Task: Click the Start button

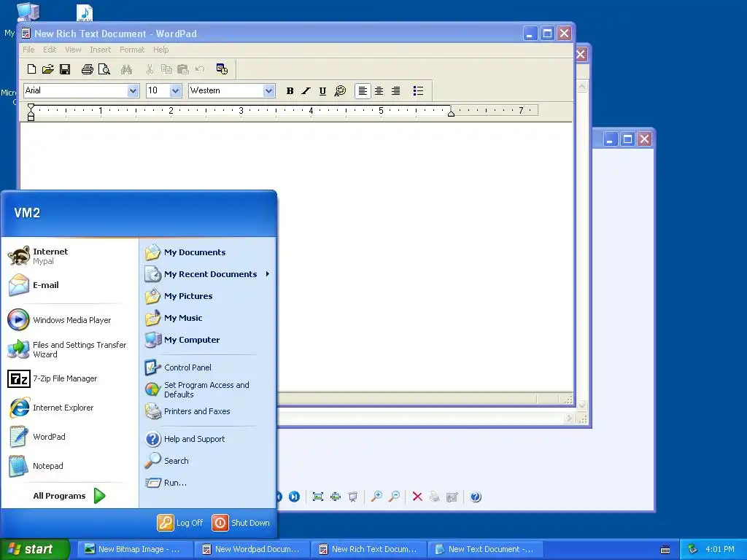Action: [34, 549]
